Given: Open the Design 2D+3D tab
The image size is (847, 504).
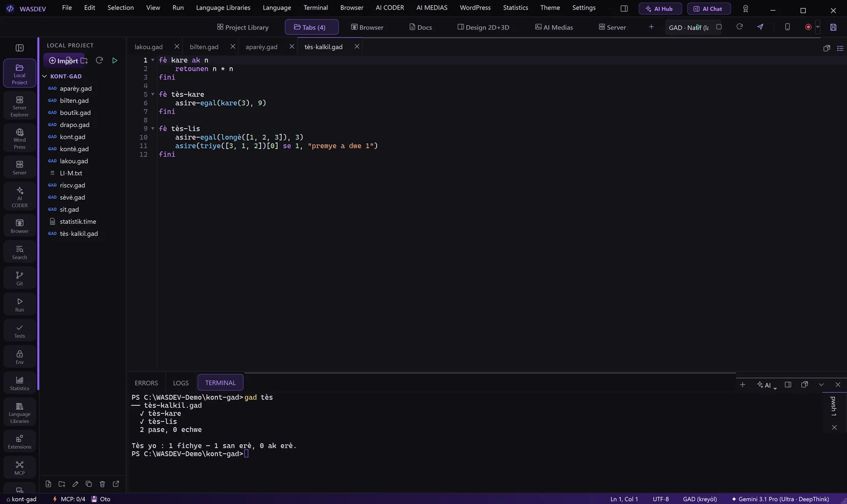Looking at the screenshot, I should click(x=483, y=27).
